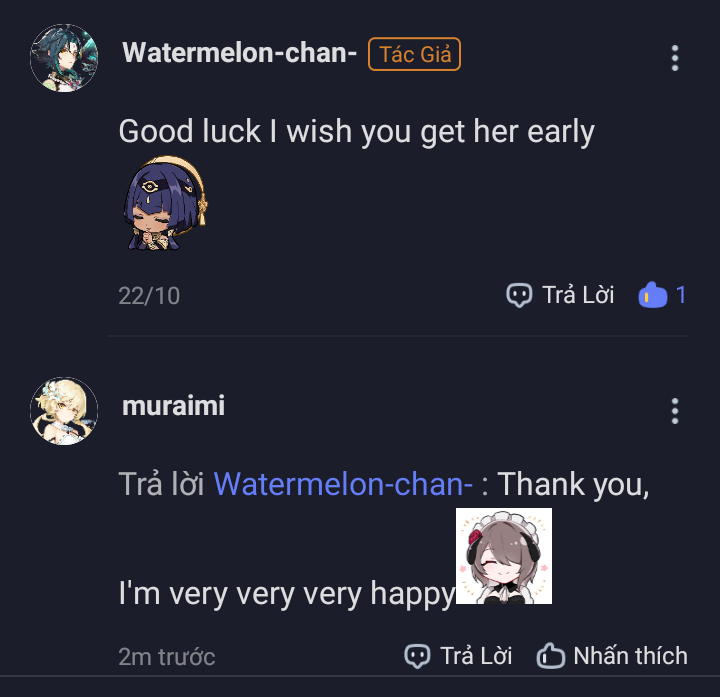This screenshot has width=720, height=697.
Task: Click Trả Lời text on Watermelon-chan-'s comment
Action: click(x=578, y=295)
